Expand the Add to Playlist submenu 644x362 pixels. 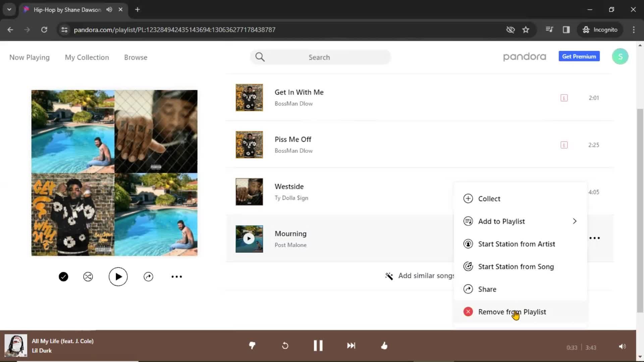coord(521,222)
